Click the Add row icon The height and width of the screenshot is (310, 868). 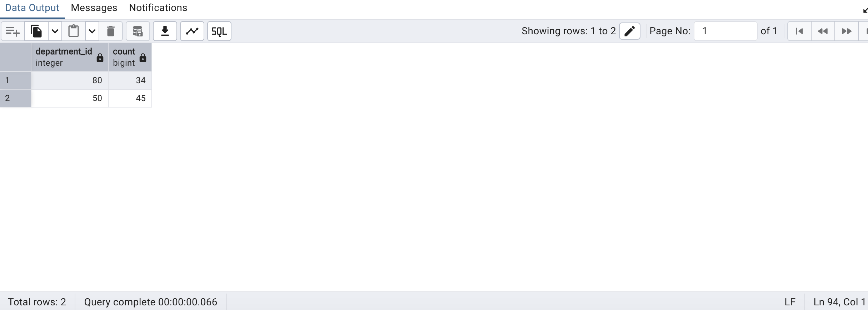click(13, 31)
